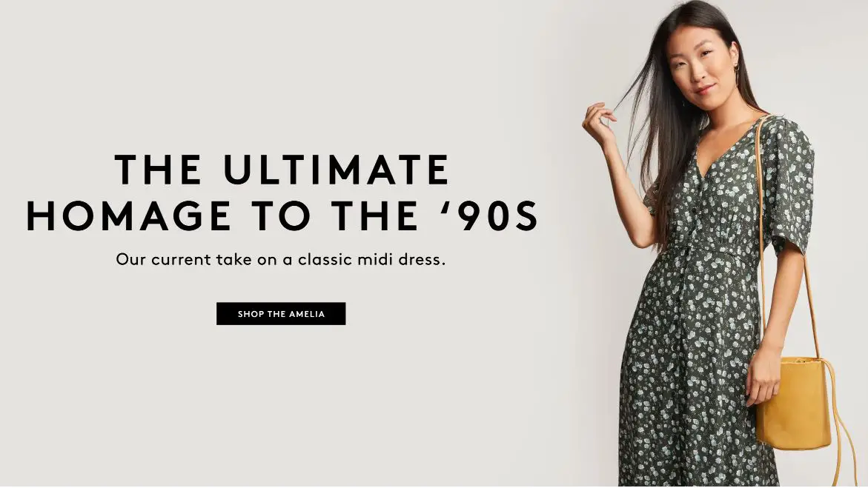The width and height of the screenshot is (868, 488).
Task: Click the hand resting on the bag
Action: [764, 375]
